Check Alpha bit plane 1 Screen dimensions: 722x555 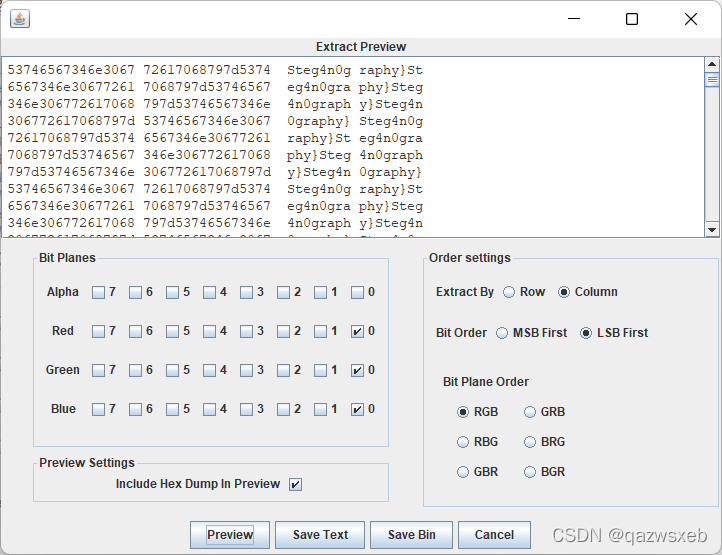(320, 292)
